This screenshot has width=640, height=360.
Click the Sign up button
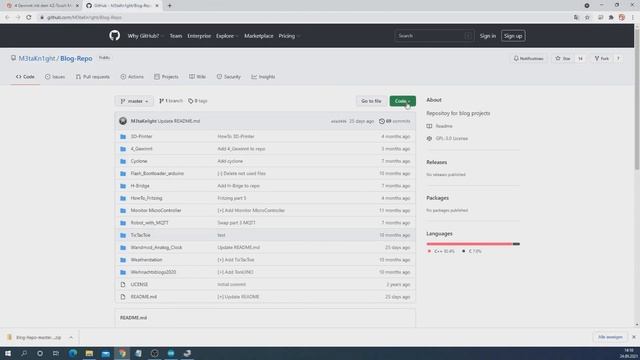click(513, 36)
